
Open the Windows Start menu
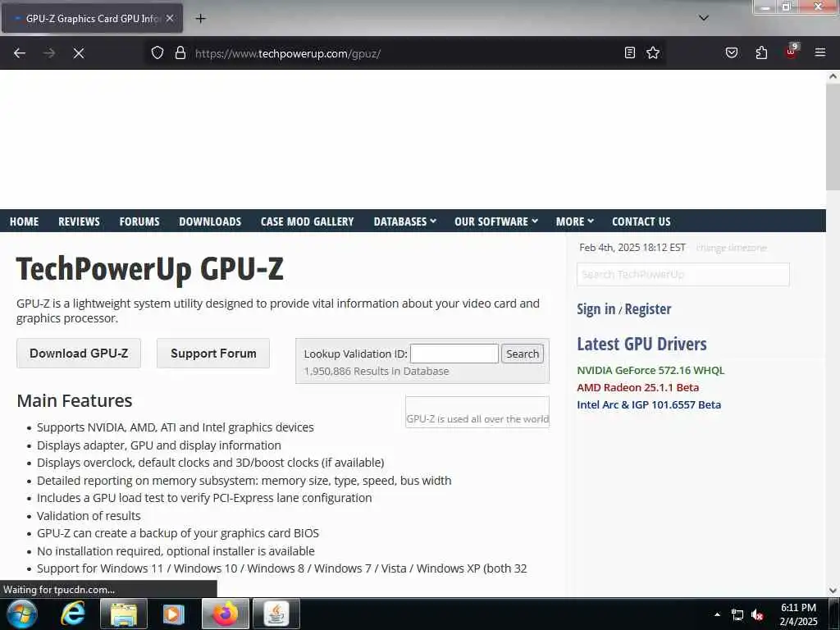point(21,614)
